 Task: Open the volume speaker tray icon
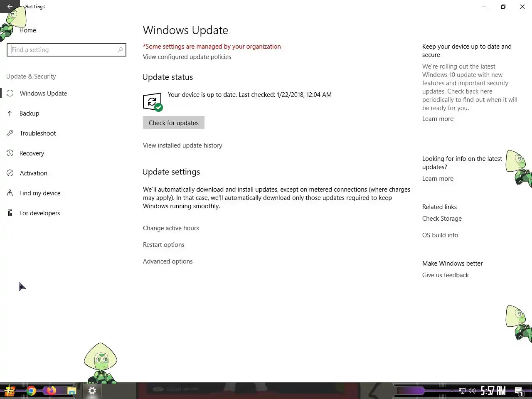pyautogui.click(x=472, y=391)
